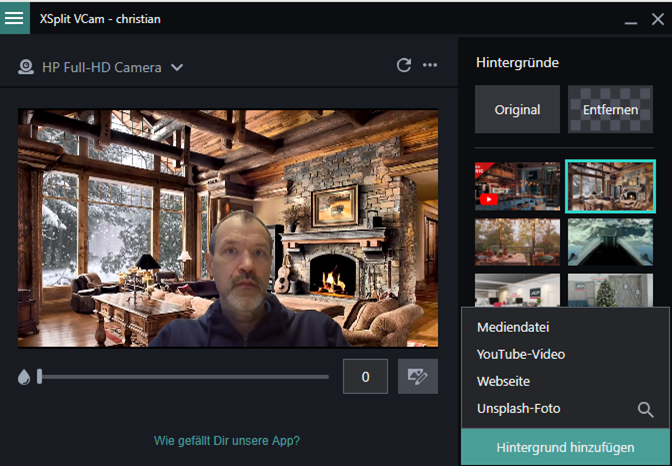Click the Unsplash search magnifier icon

point(645,410)
